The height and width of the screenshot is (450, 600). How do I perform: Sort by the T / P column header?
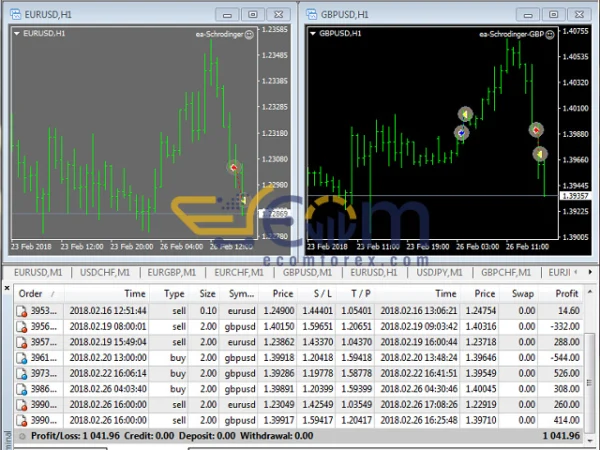pos(355,293)
